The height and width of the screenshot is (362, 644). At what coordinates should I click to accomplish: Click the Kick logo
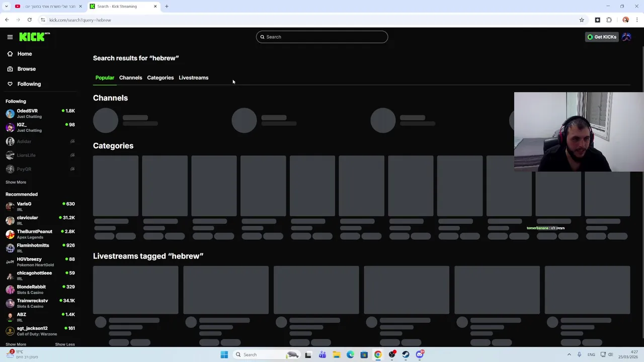pyautogui.click(x=34, y=37)
